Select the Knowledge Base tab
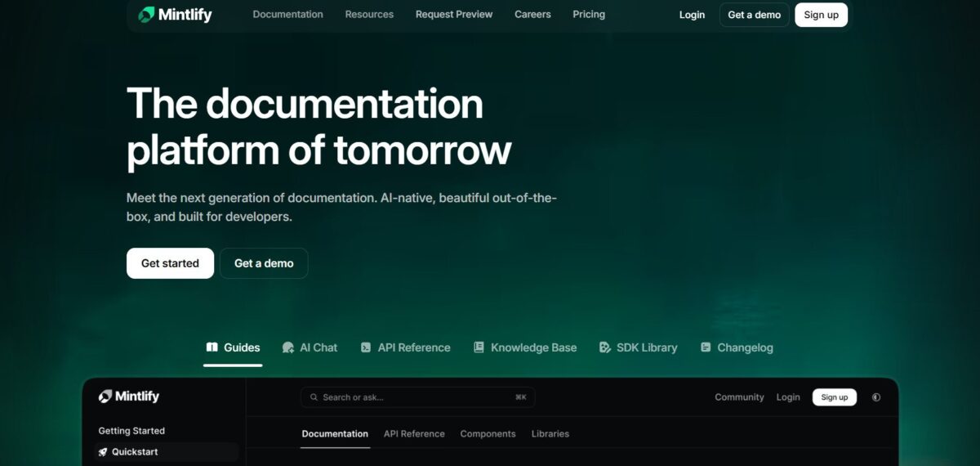 (x=525, y=347)
